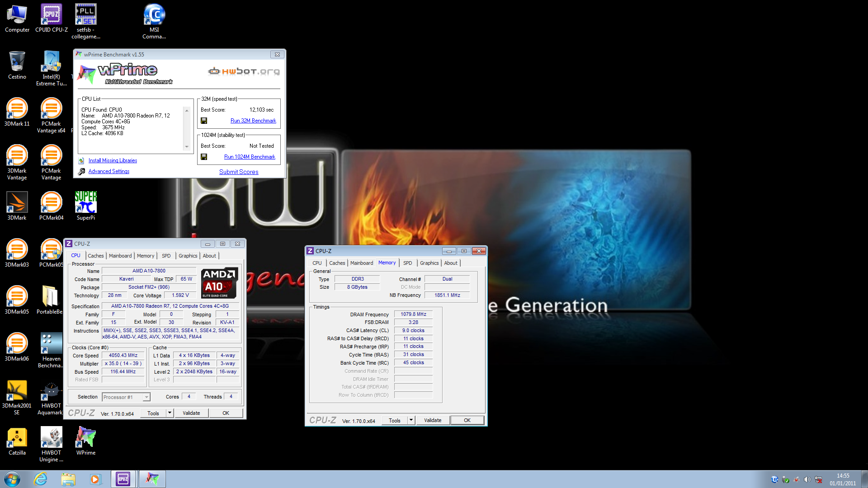Open the PCMark04 shortcut

[x=52, y=206]
